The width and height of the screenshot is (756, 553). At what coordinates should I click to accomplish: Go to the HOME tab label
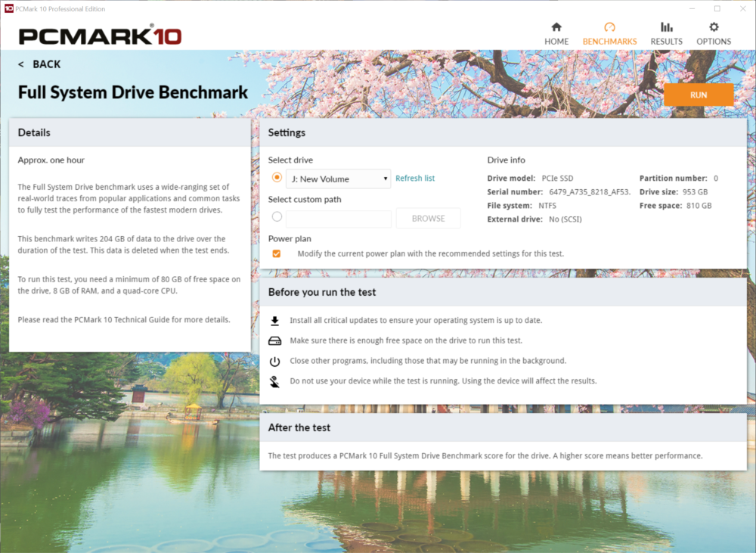coord(556,42)
